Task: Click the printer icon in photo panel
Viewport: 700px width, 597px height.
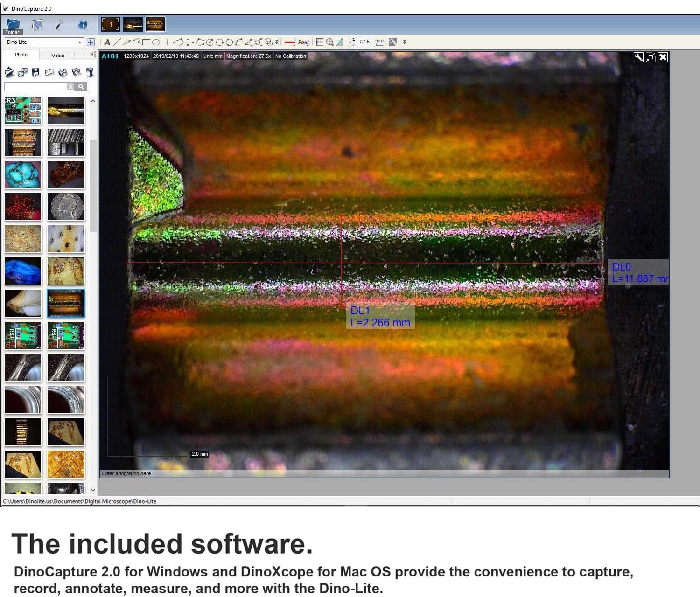Action: [x=63, y=72]
